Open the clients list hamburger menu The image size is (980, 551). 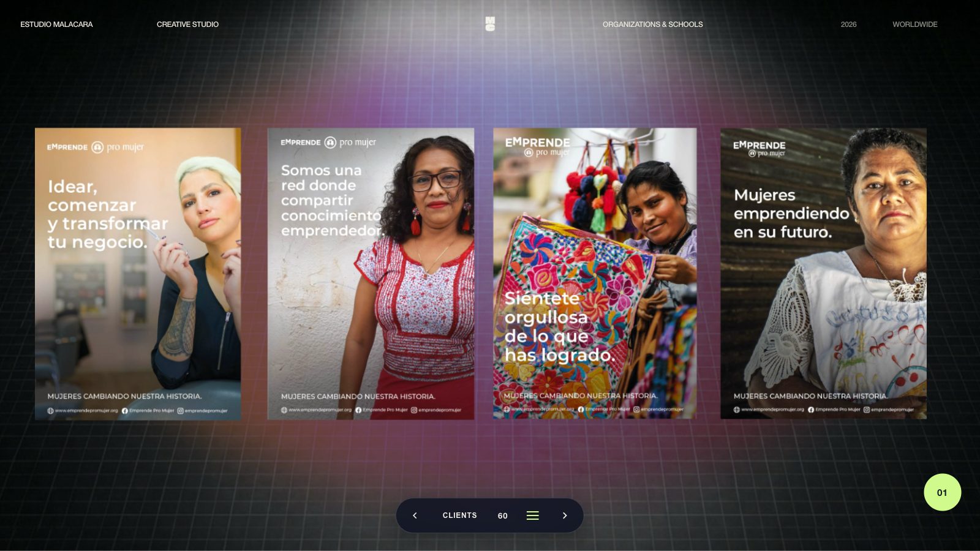pyautogui.click(x=533, y=515)
